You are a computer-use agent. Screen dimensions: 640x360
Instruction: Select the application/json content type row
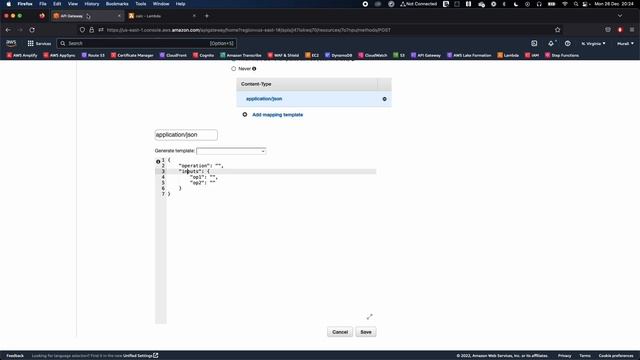click(x=314, y=99)
